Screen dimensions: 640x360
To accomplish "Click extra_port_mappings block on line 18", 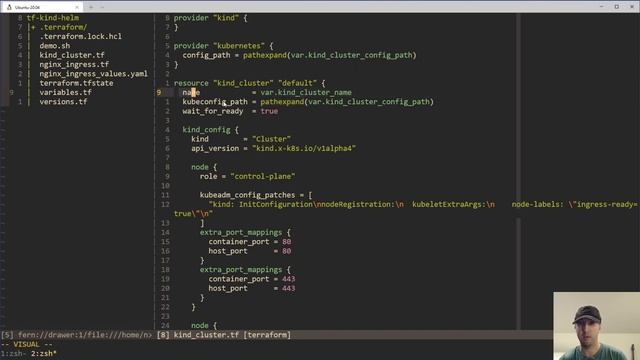I will [x=245, y=270].
